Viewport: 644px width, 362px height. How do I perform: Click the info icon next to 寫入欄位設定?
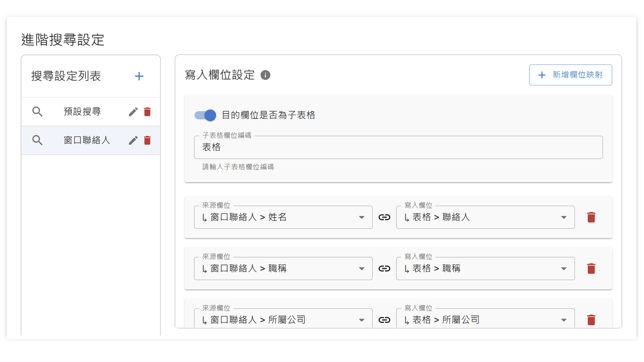265,75
